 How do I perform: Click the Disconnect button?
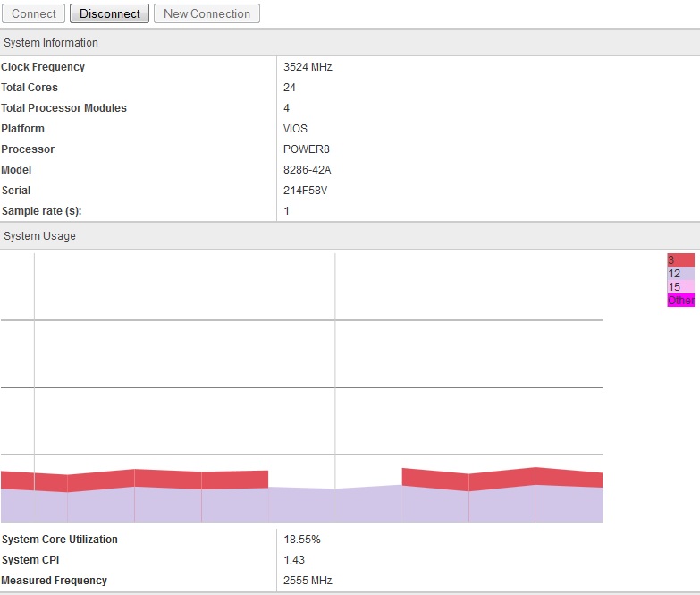click(109, 13)
